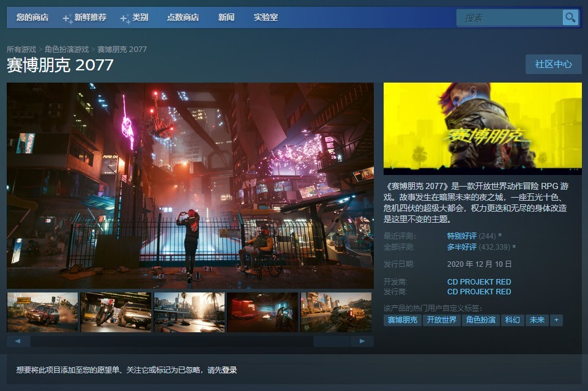Screen dimensions: 588x391
Task: Click publisher CD PROJEKT RED link
Action: coord(479,291)
